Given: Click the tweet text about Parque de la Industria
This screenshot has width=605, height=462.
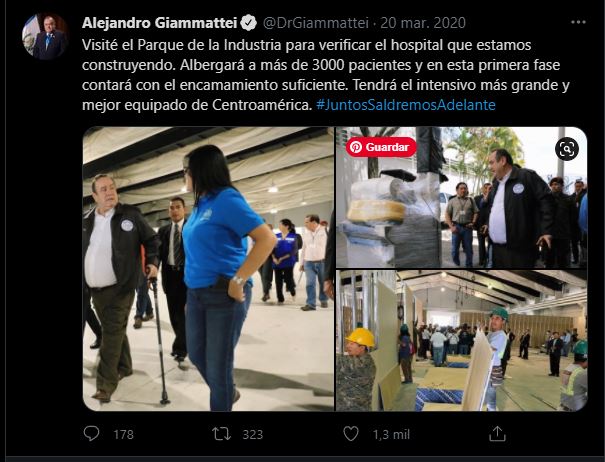Looking at the screenshot, I should click(326, 75).
